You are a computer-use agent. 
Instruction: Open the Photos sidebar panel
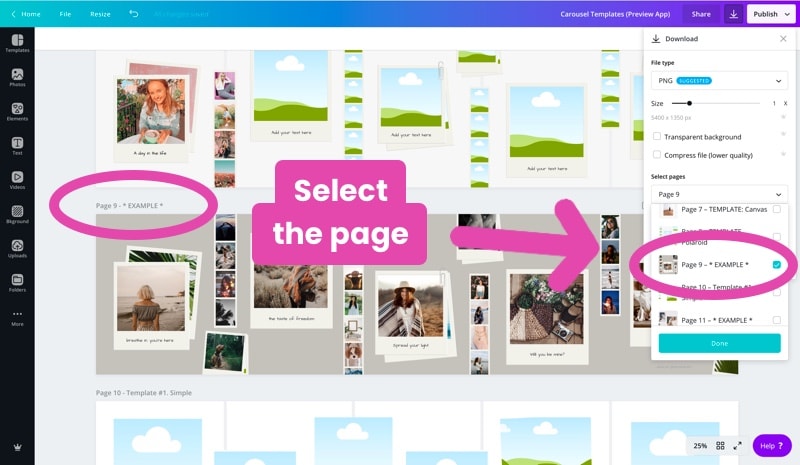click(x=17, y=78)
